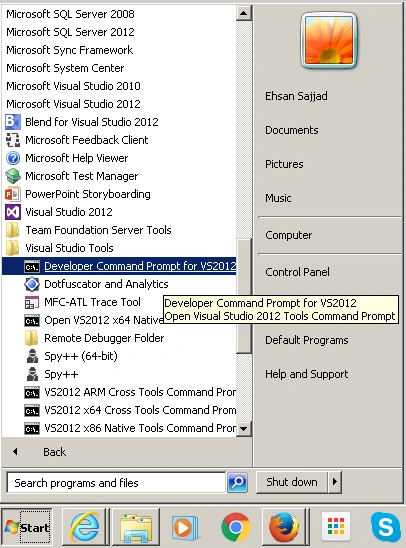The width and height of the screenshot is (406, 548).
Task: Select 'VS2012 x86 Native Tools Command' entry text
Action: tap(140, 428)
